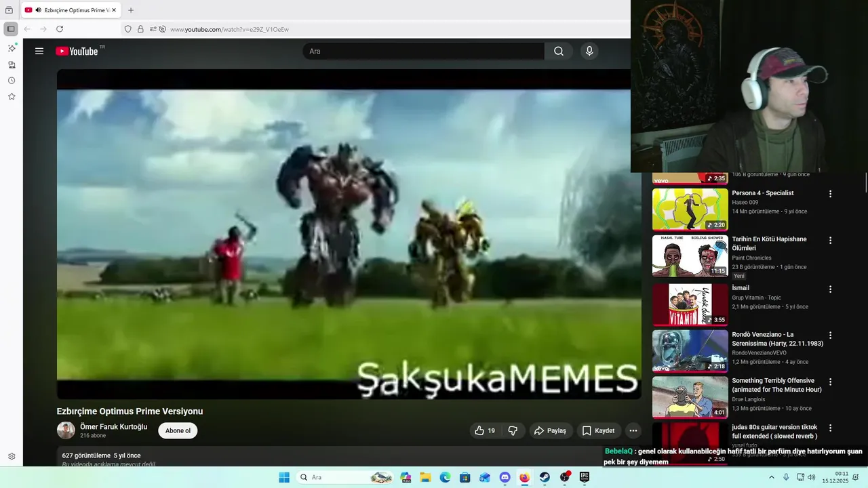The height and width of the screenshot is (488, 868).
Task: Open the Windows Start menu
Action: pyautogui.click(x=284, y=477)
